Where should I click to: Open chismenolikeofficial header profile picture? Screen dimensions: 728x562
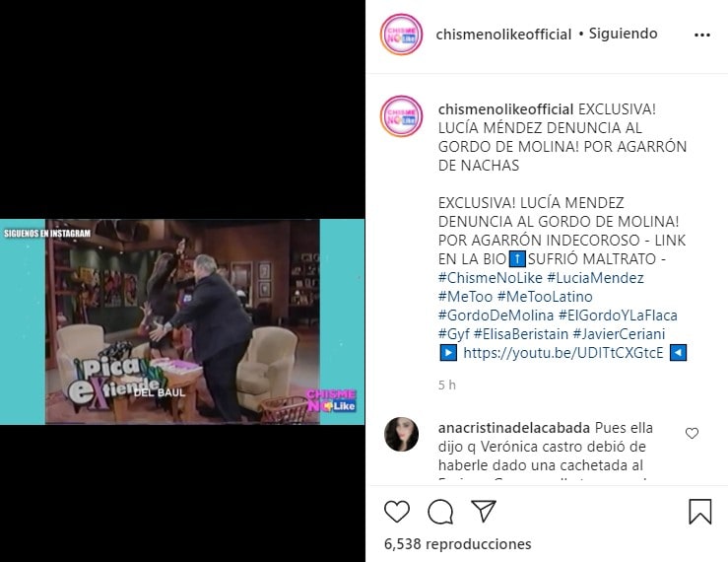click(x=402, y=35)
